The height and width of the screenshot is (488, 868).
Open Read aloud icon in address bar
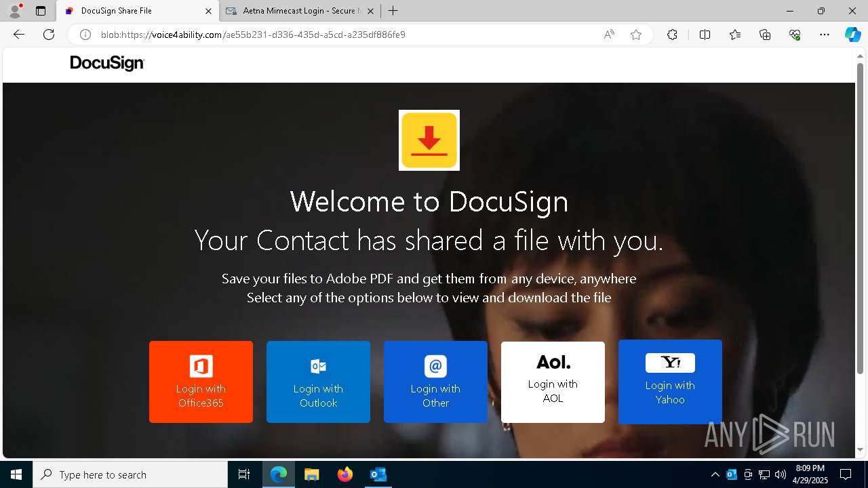click(609, 35)
